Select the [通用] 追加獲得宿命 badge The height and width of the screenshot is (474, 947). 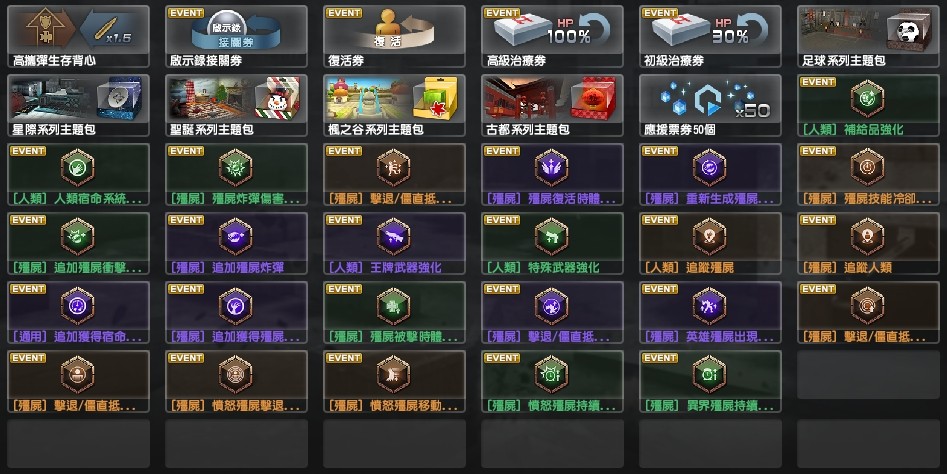[79, 312]
